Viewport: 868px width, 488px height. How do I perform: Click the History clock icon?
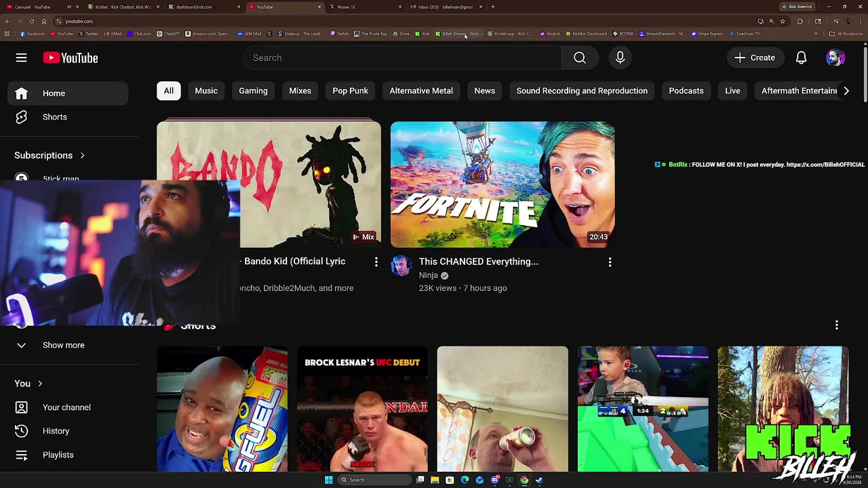[x=21, y=431]
